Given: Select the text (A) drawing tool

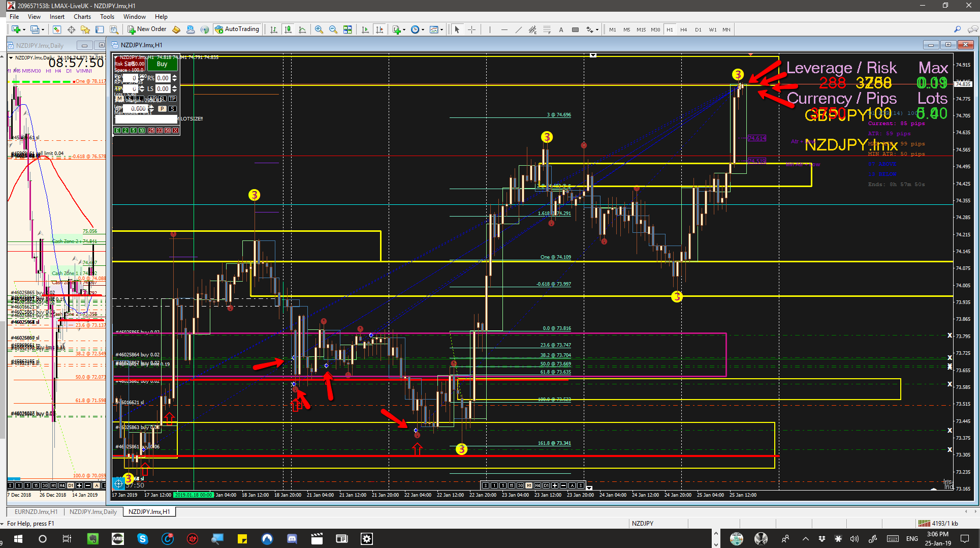Looking at the screenshot, I should coord(561,29).
